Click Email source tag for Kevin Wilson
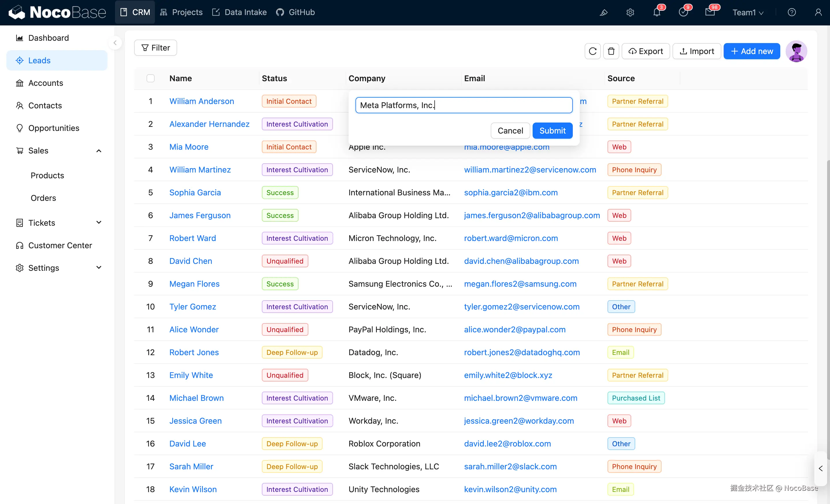The height and width of the screenshot is (504, 830). (x=620, y=490)
